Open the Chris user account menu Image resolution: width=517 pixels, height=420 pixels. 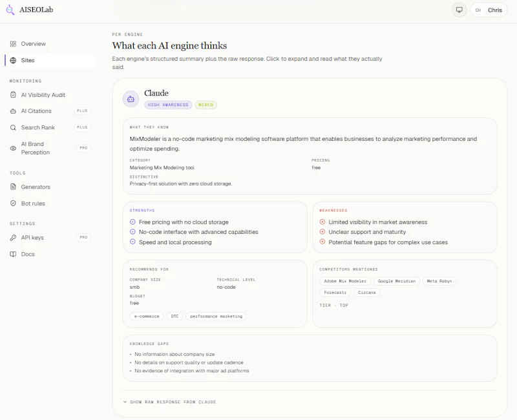(x=489, y=10)
